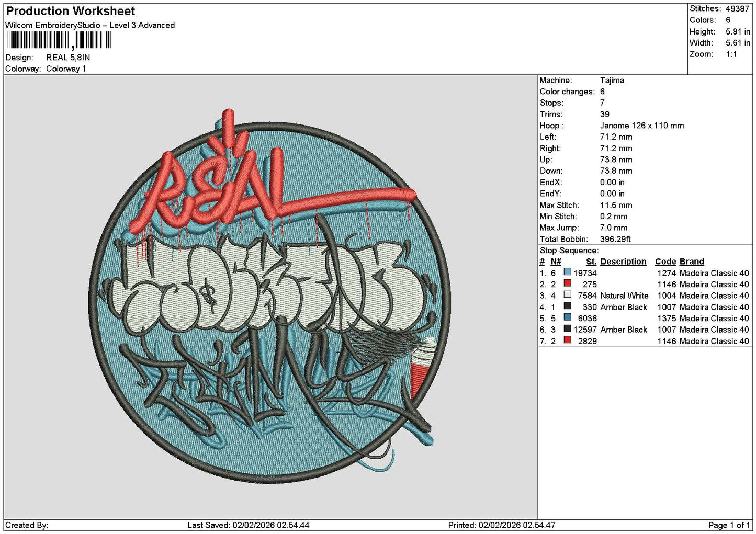Image resolution: width=756 pixels, height=534 pixels.
Task: Click the hoop "Janome 126 x 110 mm"
Action: 642,126
